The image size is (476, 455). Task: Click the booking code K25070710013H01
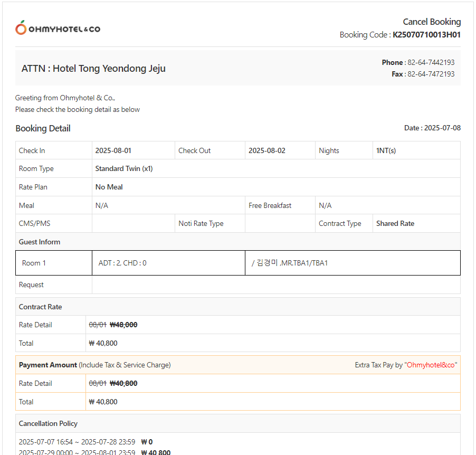(426, 35)
